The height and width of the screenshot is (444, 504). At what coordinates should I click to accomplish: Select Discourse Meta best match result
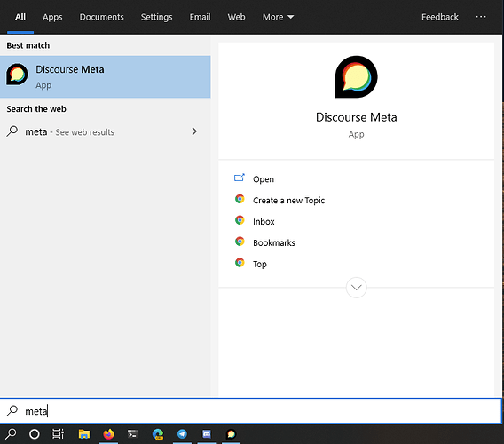click(106, 77)
